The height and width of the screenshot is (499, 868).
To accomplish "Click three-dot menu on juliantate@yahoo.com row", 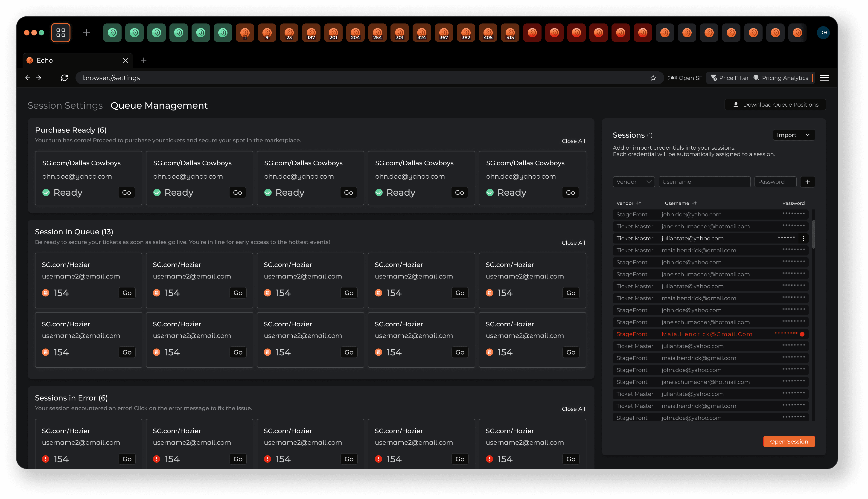I will pyautogui.click(x=803, y=238).
